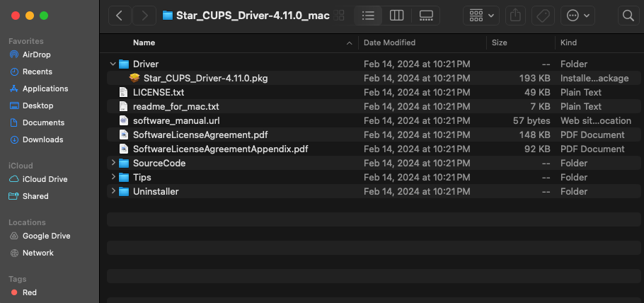Sort by the Name column header
The image size is (644, 303).
(144, 42)
